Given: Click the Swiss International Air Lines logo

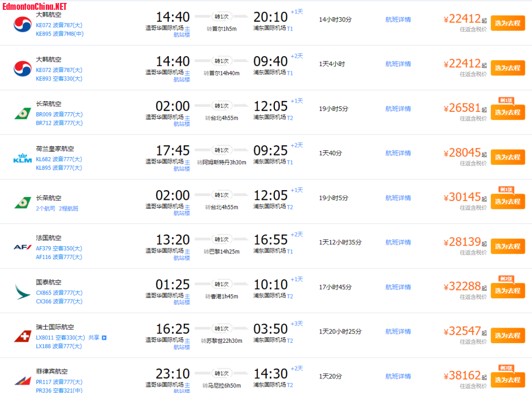Looking at the screenshot, I should pyautogui.click(x=22, y=336).
